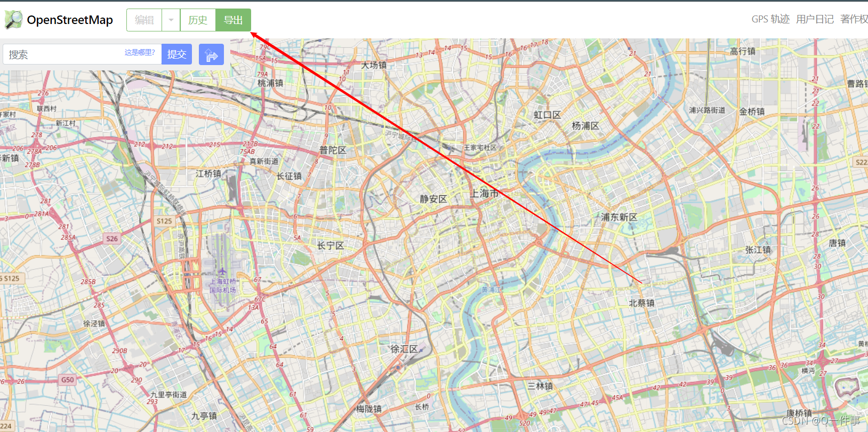Open the GPS 轨迹 menu item

[770, 19]
